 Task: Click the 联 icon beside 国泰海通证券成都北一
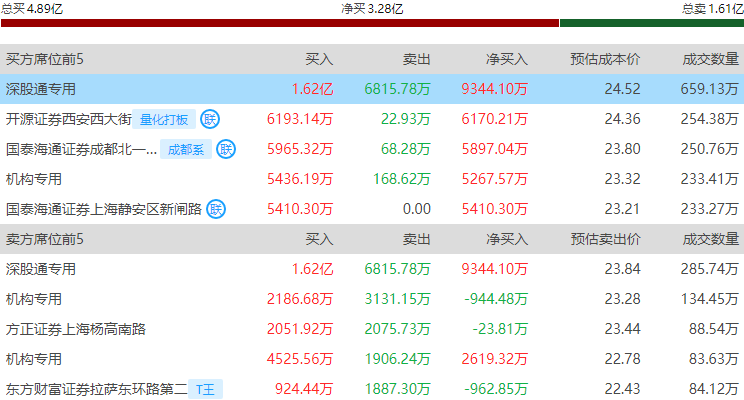[226, 149]
